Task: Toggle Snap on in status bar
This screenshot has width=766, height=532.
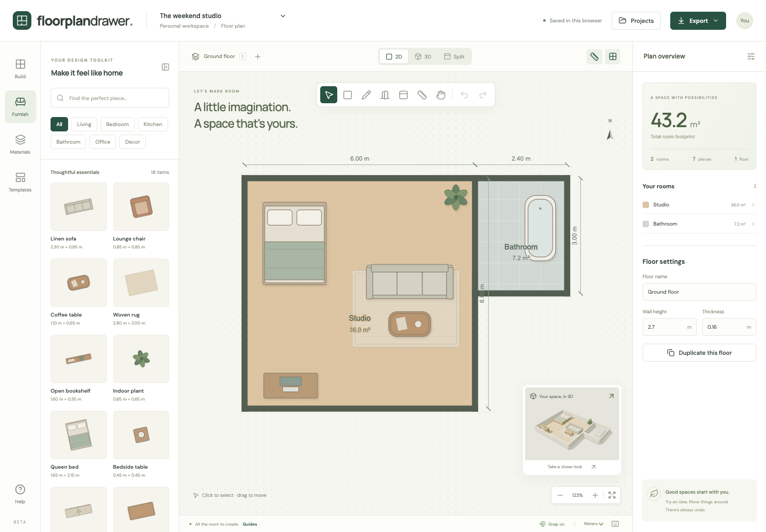Action: tap(552, 524)
